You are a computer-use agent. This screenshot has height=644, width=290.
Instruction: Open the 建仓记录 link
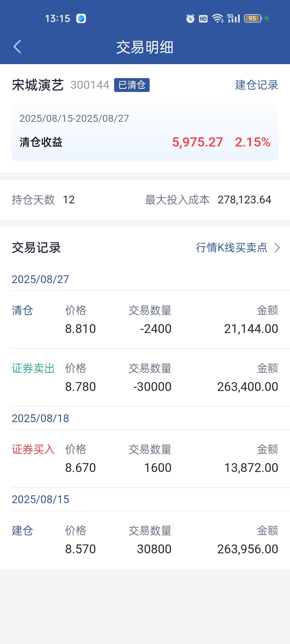point(256,85)
